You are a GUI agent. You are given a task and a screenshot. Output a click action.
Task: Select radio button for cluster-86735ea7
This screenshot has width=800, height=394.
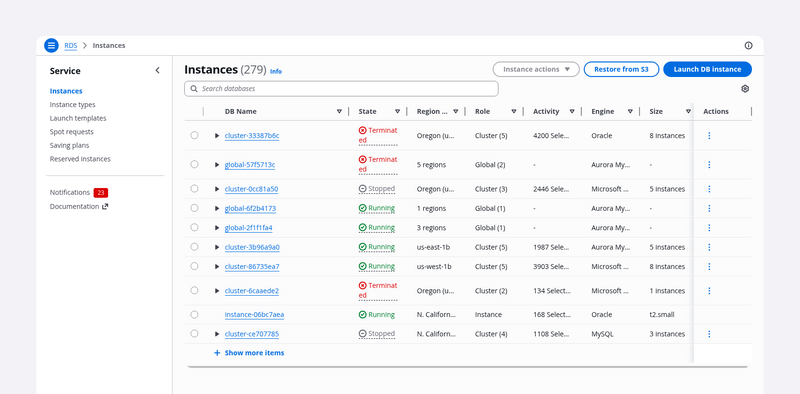point(194,266)
